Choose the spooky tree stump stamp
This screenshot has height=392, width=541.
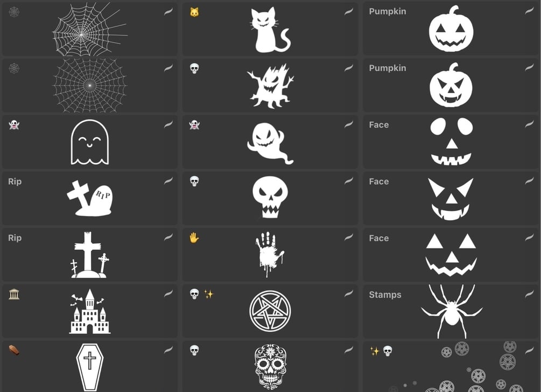[x=270, y=85]
